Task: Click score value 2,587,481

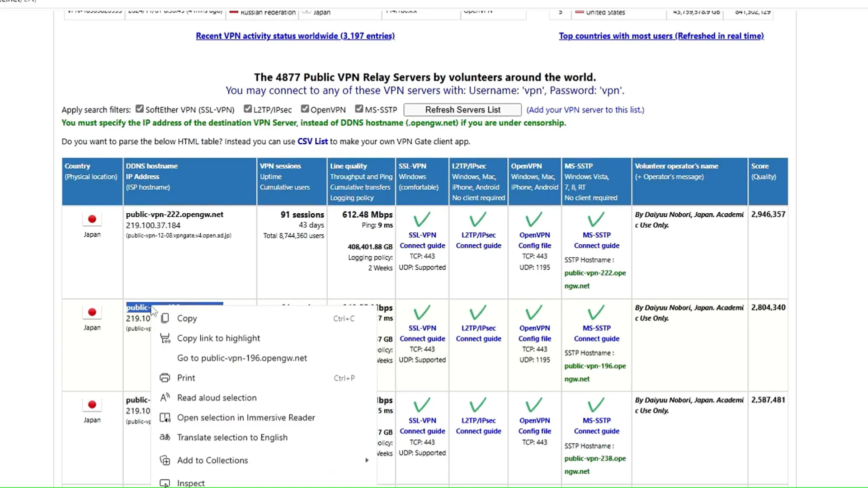Action: tap(768, 400)
